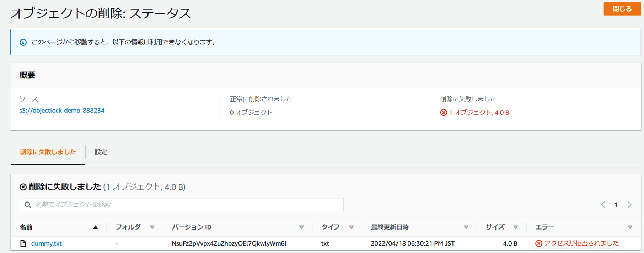
Task: Click the 4.0 B size value in the dummy.txt row
Action: coord(510,243)
